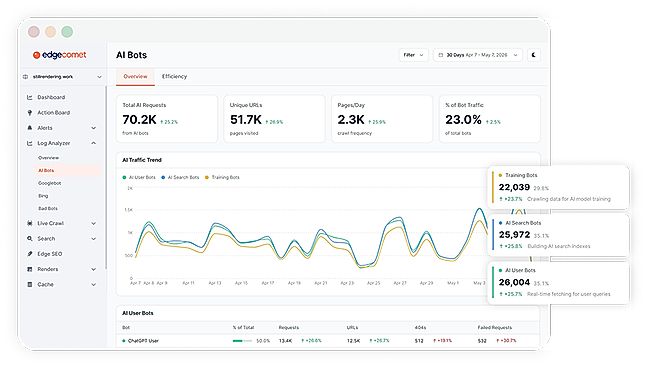Click the Action Board lightbulb icon
This screenshot has height=368, width=647.
pos(30,113)
